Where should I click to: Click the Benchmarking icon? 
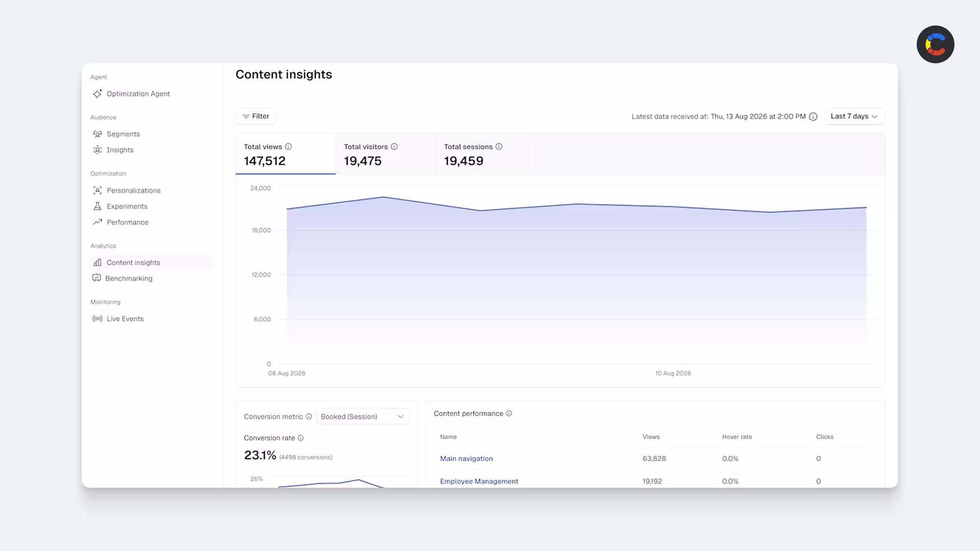point(96,278)
